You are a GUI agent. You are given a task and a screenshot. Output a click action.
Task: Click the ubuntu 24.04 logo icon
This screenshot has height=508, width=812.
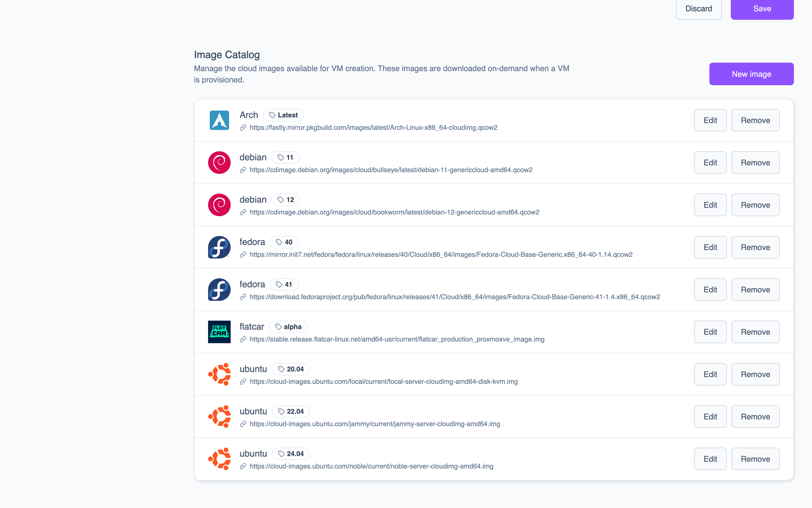[x=219, y=459]
